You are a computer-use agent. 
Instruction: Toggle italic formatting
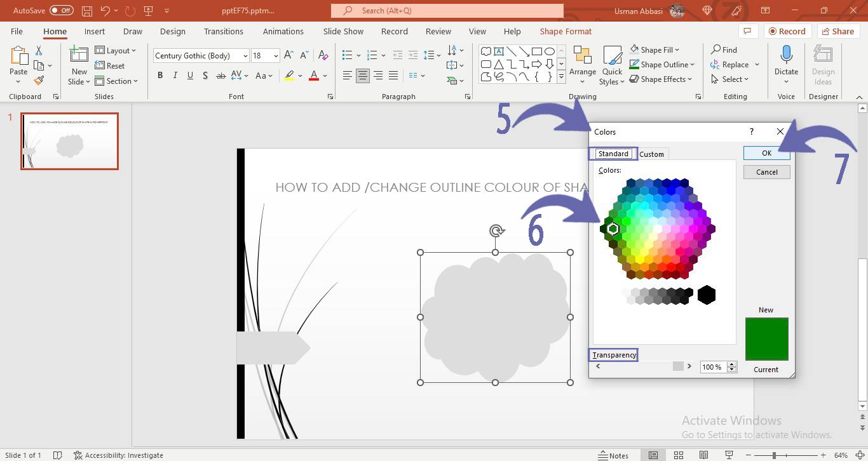pos(175,76)
